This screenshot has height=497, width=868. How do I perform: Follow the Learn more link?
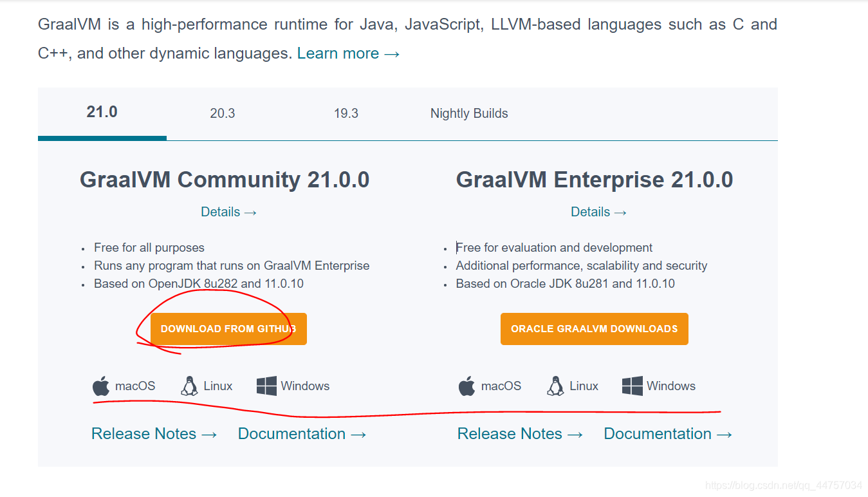point(349,53)
